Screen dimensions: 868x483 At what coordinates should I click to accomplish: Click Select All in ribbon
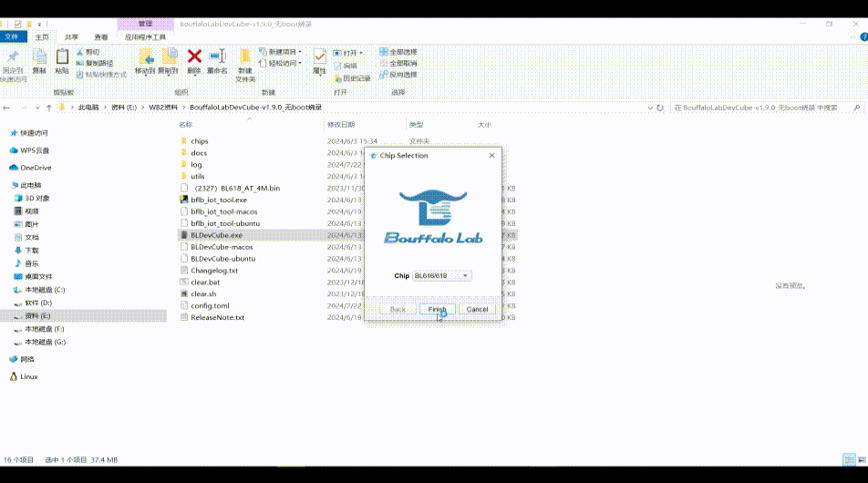coord(398,52)
